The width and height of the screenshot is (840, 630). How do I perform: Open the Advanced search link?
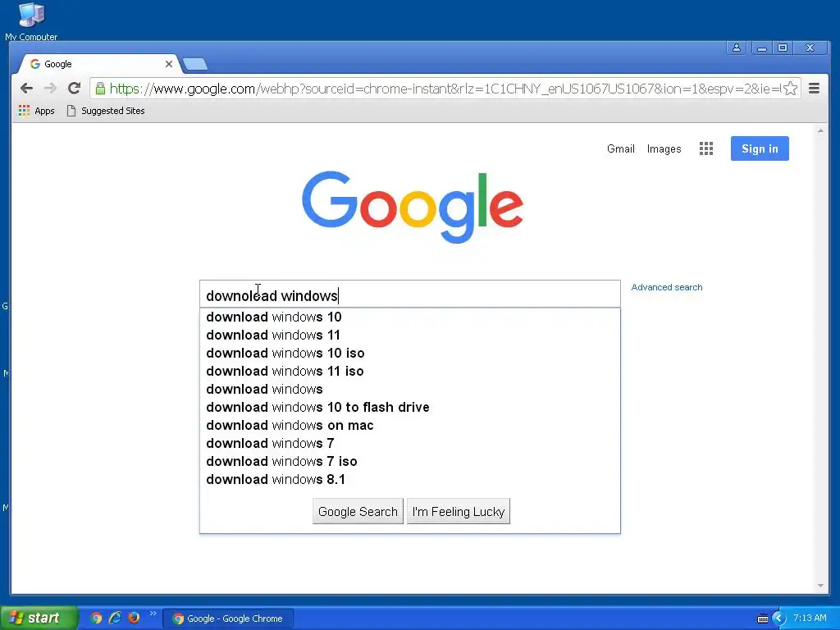pos(666,287)
